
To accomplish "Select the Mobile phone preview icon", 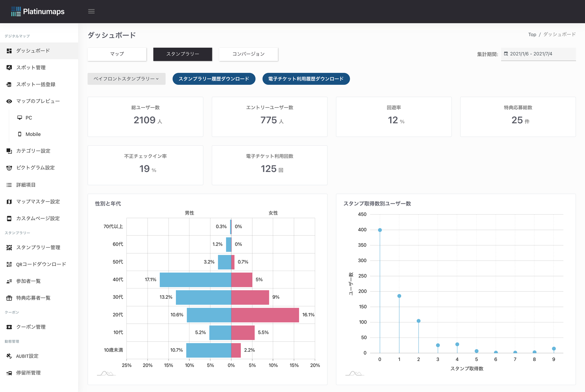I will point(20,134).
